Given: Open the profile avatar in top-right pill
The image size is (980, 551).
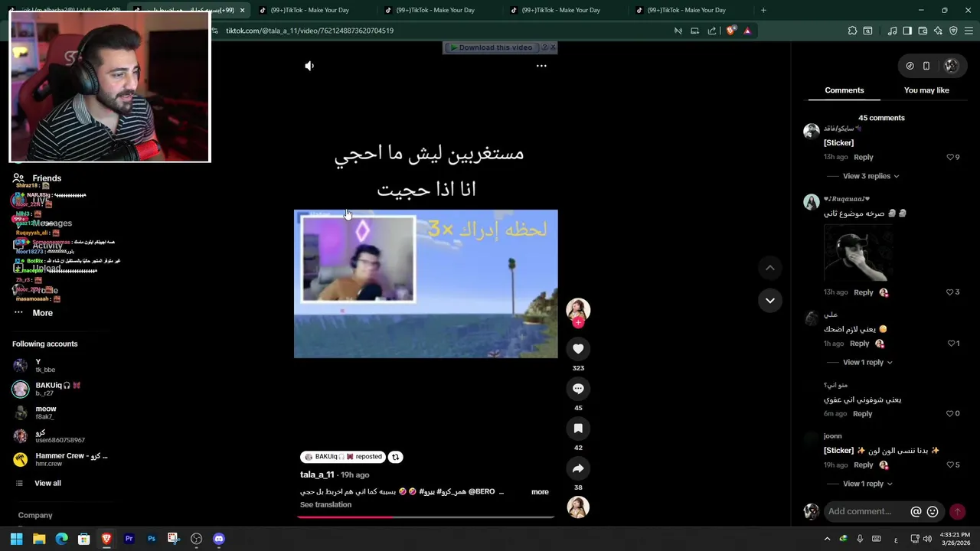Looking at the screenshot, I should [951, 66].
